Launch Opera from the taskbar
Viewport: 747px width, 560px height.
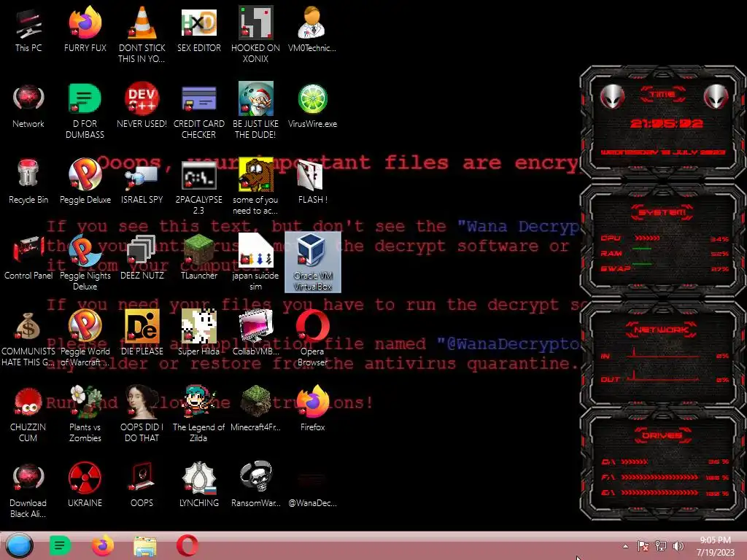click(x=187, y=545)
